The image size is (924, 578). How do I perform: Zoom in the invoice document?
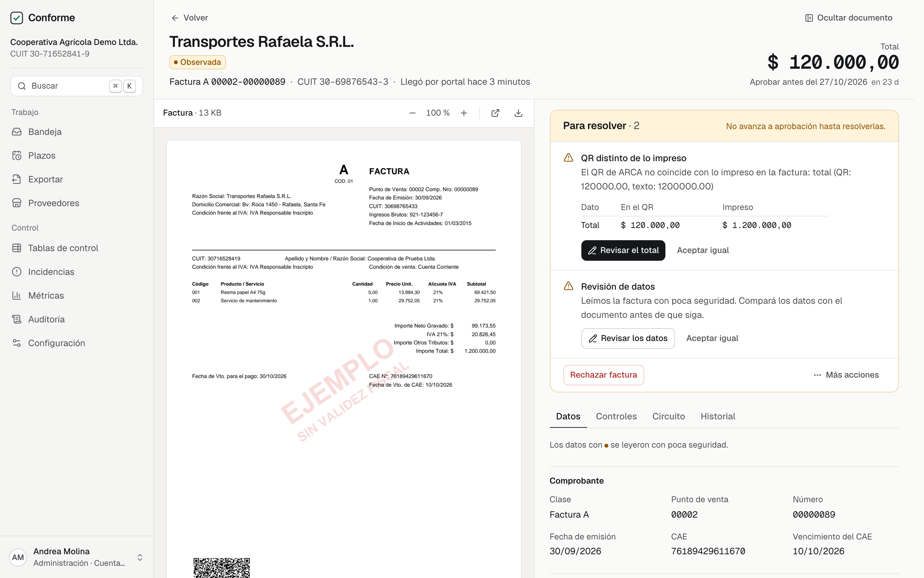[464, 113]
